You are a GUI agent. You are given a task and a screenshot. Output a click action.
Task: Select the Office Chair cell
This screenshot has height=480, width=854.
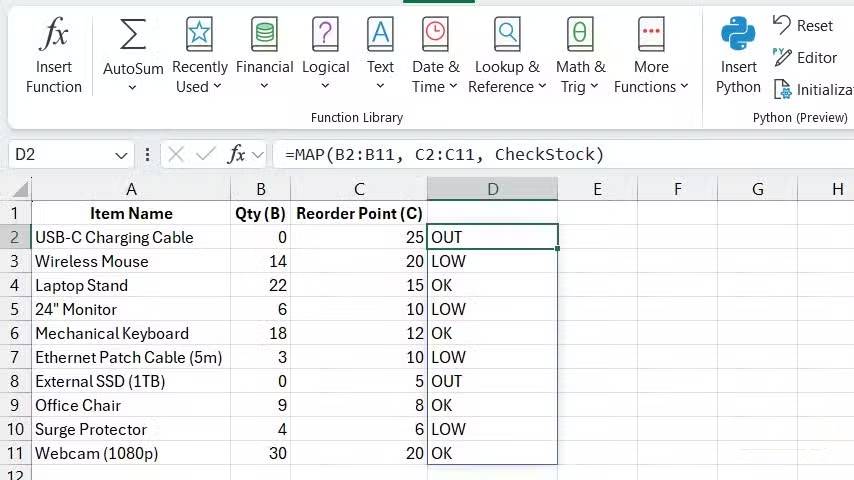(131, 405)
